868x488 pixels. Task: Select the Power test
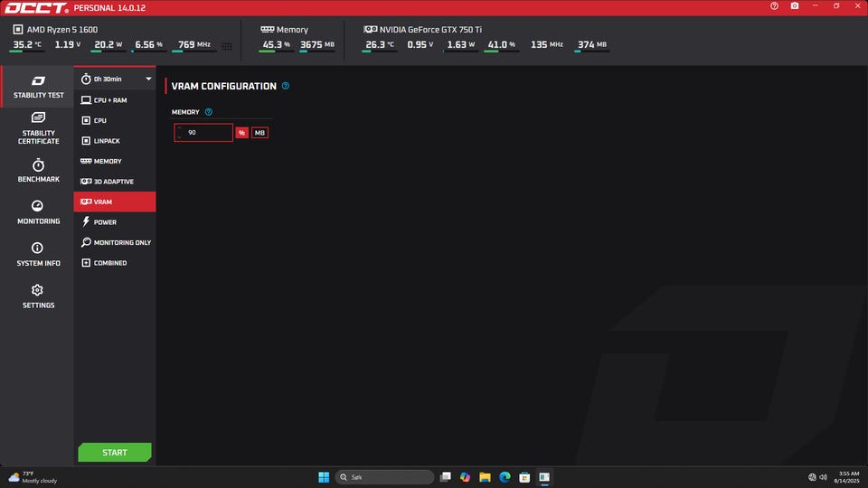(x=115, y=222)
